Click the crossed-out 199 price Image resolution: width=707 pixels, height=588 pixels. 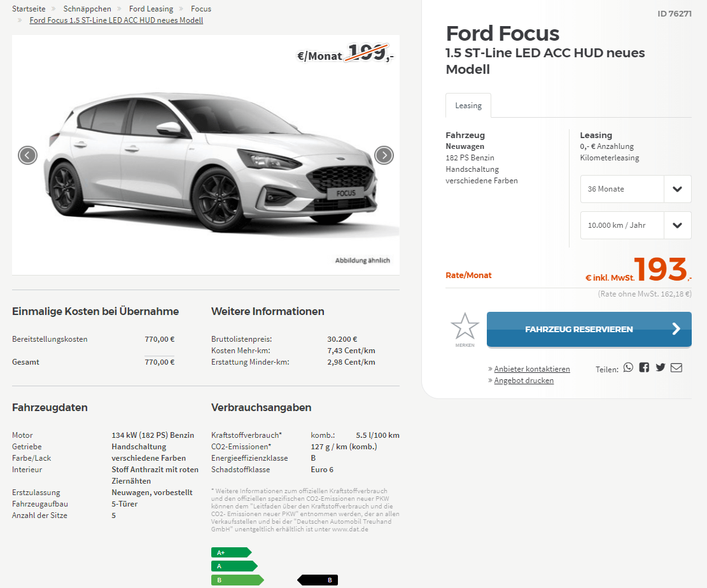[368, 53]
